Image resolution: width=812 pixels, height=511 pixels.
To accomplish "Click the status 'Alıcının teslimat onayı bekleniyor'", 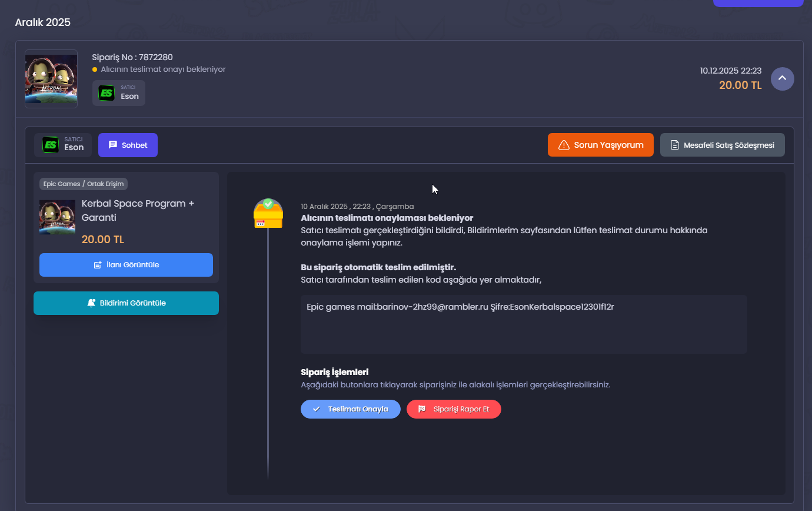I will pyautogui.click(x=163, y=69).
